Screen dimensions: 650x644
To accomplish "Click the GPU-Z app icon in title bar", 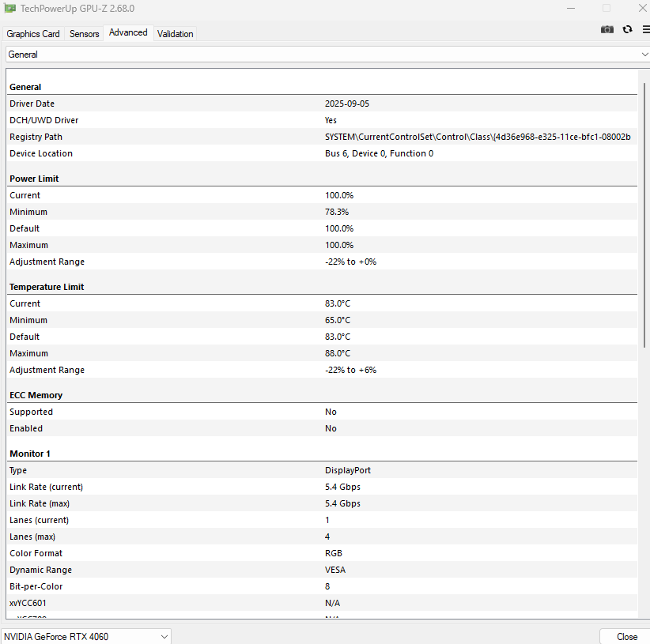I will coord(10,8).
